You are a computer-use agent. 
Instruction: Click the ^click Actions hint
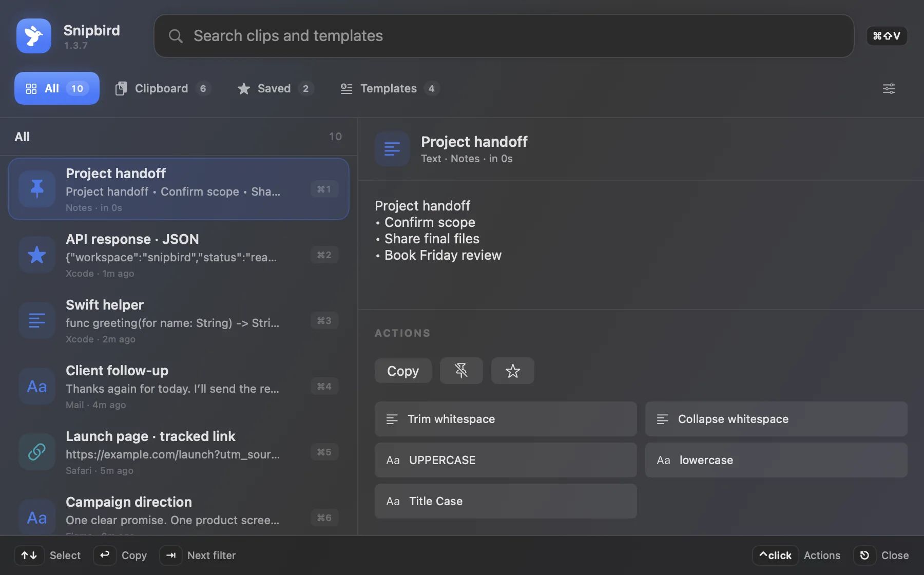775,555
